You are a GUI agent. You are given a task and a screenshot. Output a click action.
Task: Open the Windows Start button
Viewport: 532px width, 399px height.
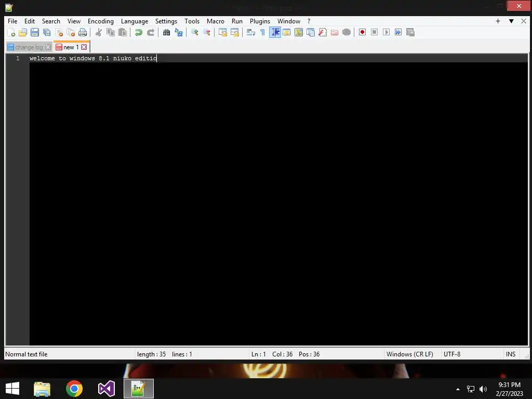coord(12,389)
